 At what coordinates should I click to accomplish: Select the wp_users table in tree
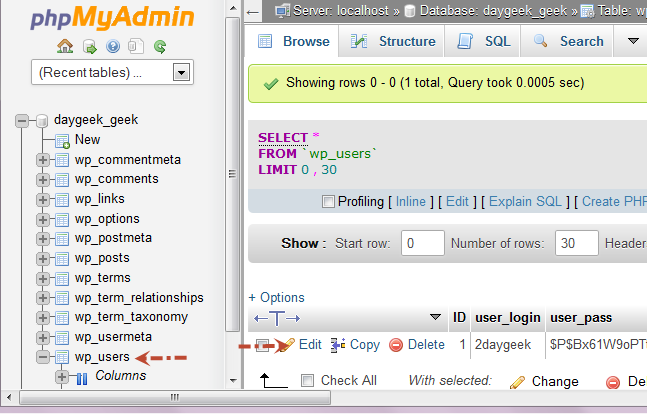click(x=102, y=357)
